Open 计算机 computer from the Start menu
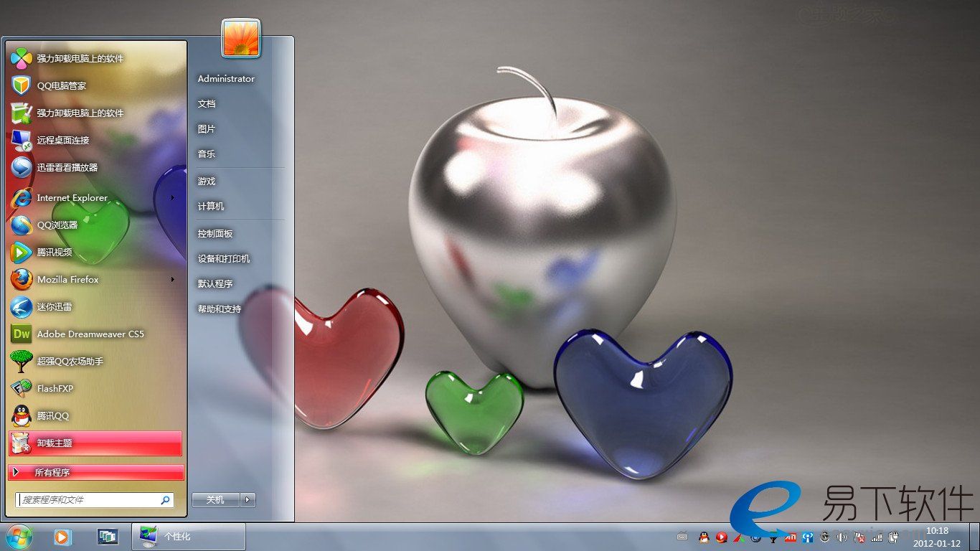Screen dimensions: 980x551 211,207
